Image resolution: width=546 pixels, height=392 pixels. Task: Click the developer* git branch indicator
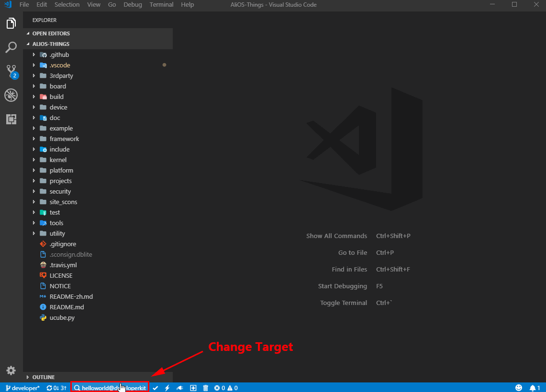(x=23, y=388)
